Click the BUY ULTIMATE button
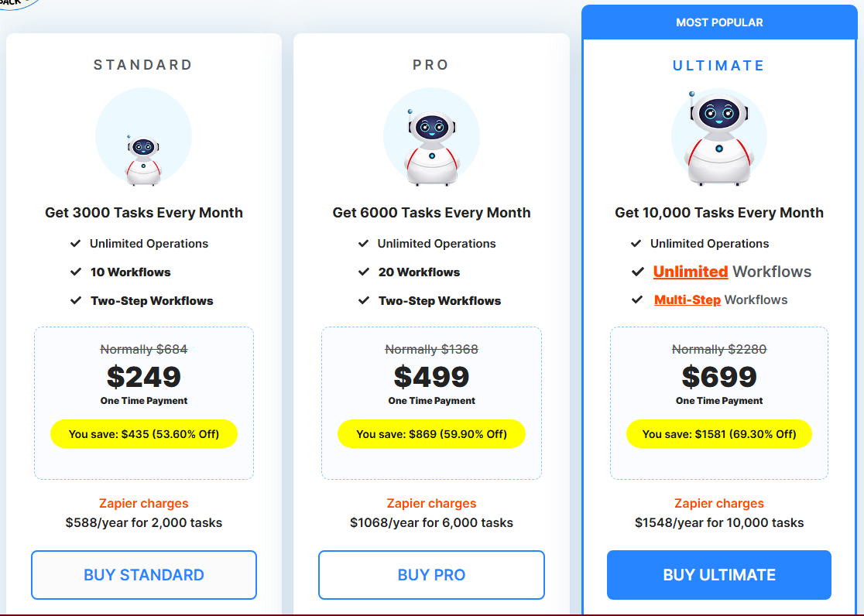This screenshot has width=864, height=616. [x=719, y=575]
